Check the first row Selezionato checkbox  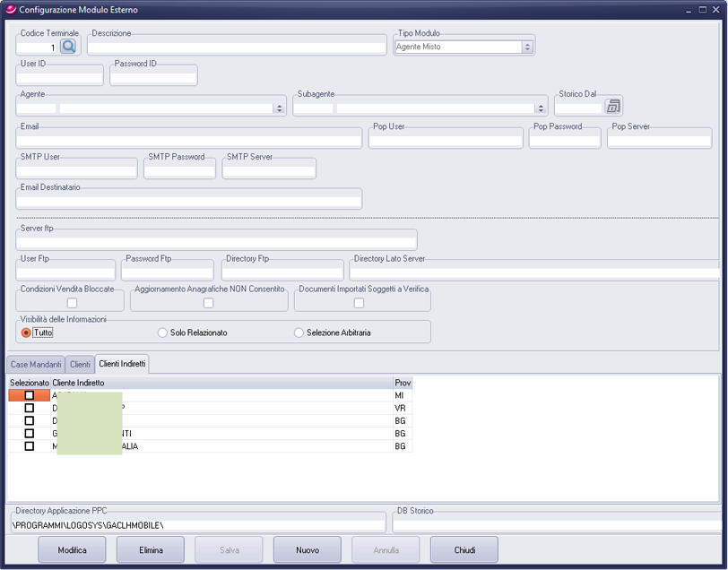click(x=30, y=395)
